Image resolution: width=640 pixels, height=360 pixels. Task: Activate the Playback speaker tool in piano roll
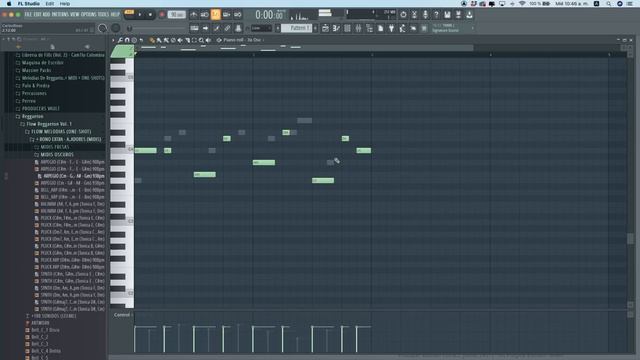coord(208,40)
